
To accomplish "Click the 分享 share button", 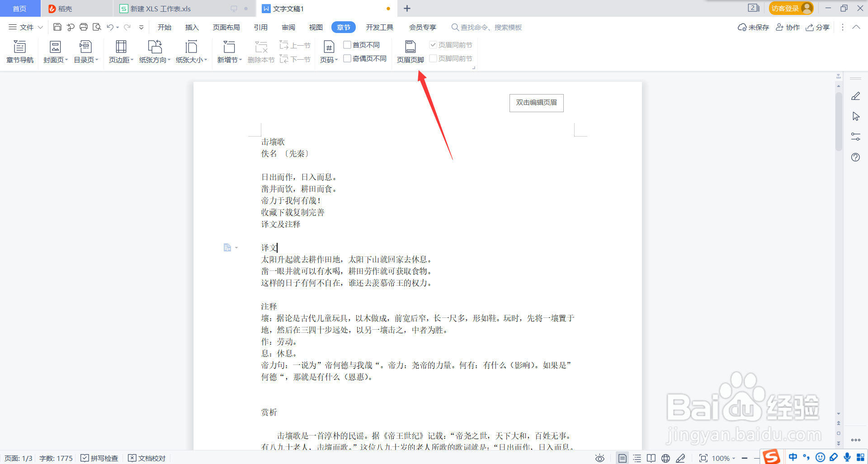I will click(818, 27).
